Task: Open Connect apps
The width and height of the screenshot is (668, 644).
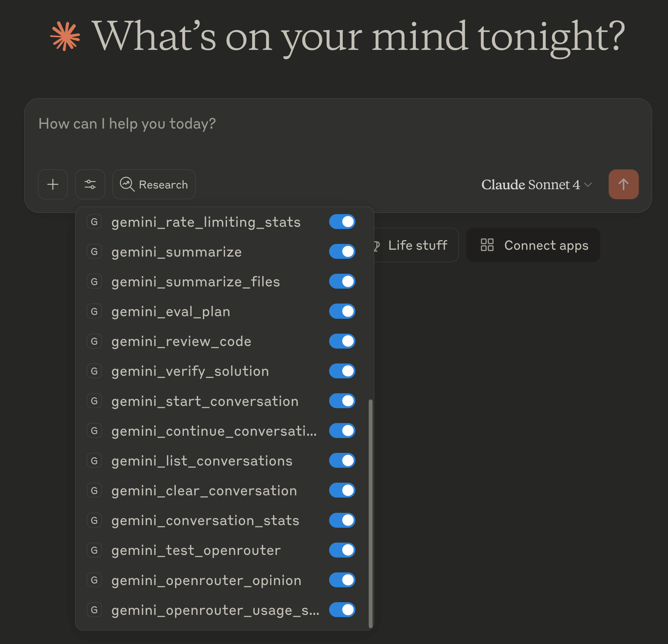Action: click(533, 245)
